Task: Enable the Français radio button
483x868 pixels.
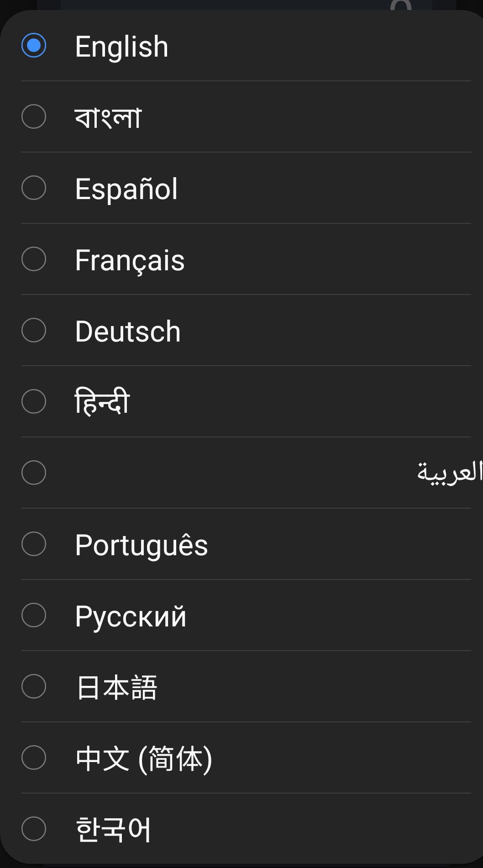Action: [x=34, y=259]
